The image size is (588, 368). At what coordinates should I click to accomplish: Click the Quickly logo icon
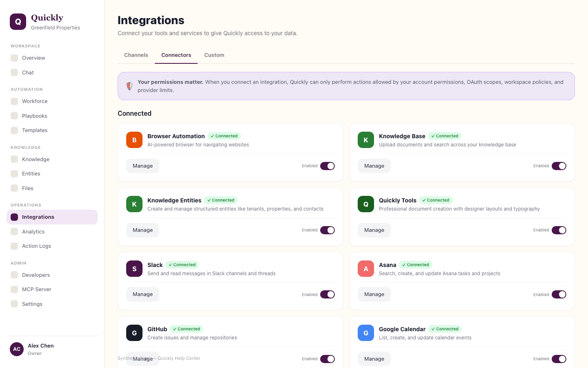pyautogui.click(x=18, y=22)
